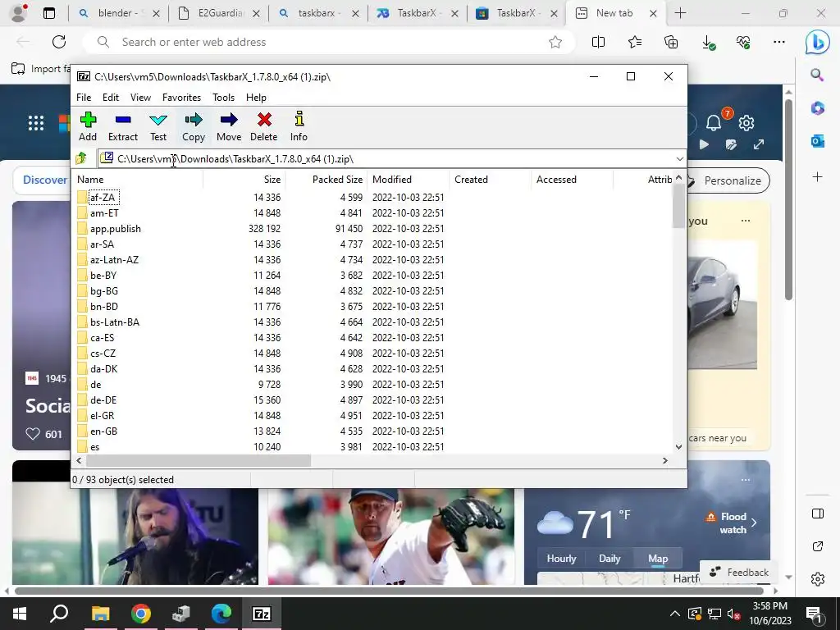The height and width of the screenshot is (630, 840).
Task: Open Bing Copilot sidebar button
Action: pos(817,43)
